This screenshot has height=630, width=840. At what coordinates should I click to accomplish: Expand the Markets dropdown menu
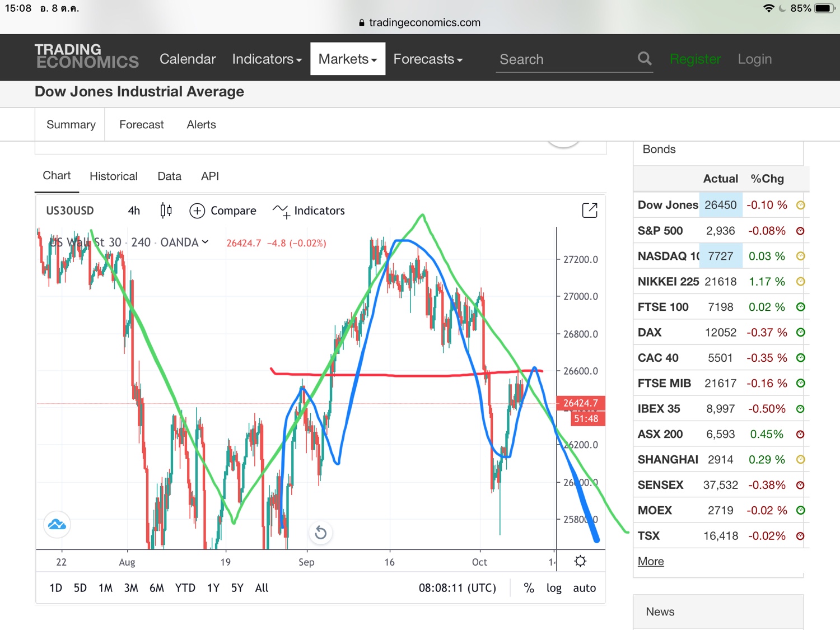click(348, 59)
